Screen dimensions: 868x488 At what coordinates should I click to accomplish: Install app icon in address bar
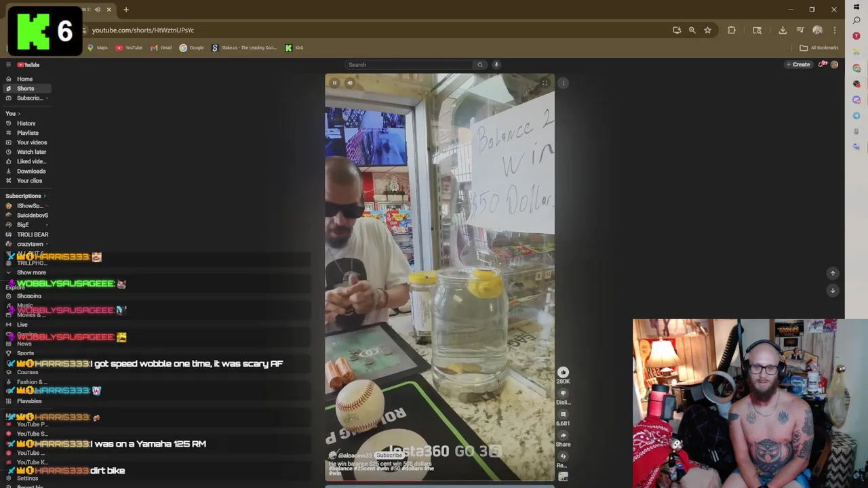click(677, 30)
